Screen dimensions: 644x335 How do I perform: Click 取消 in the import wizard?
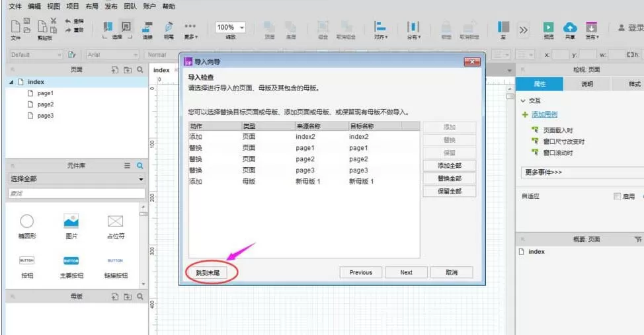pos(452,273)
